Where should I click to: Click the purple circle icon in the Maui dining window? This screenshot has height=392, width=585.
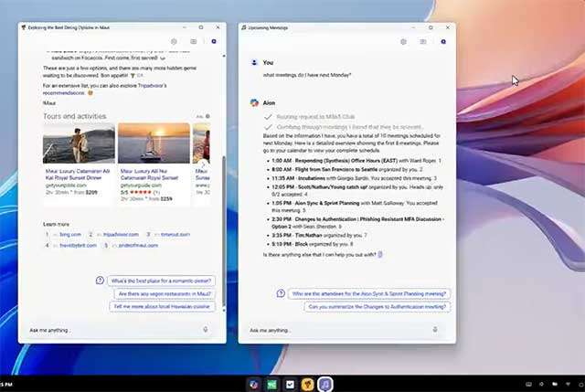pyautogui.click(x=214, y=41)
